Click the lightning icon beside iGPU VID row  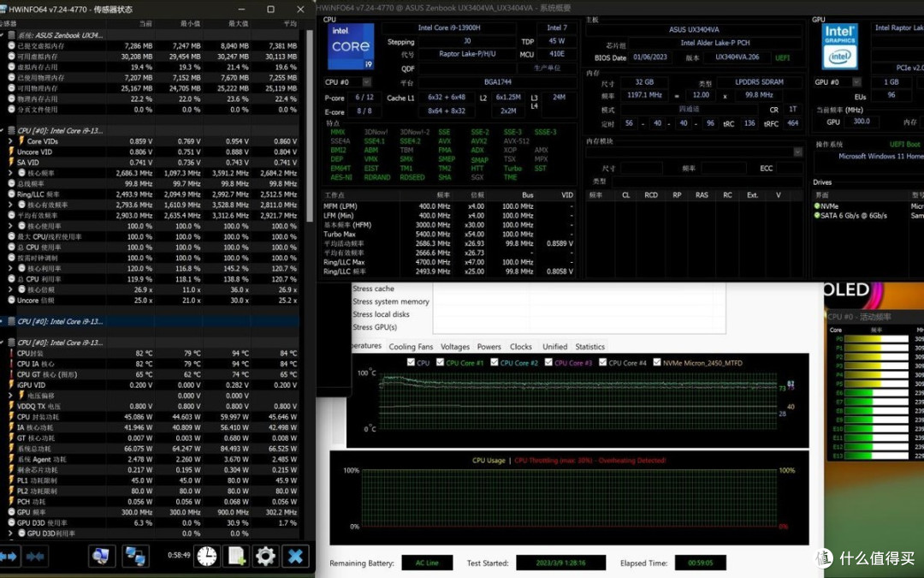tap(11, 385)
